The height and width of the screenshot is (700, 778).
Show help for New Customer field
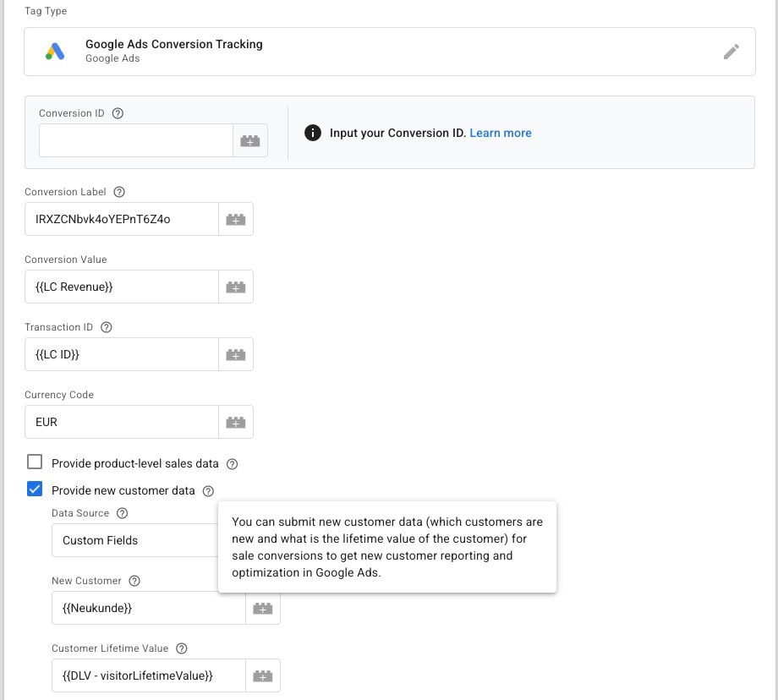134,581
